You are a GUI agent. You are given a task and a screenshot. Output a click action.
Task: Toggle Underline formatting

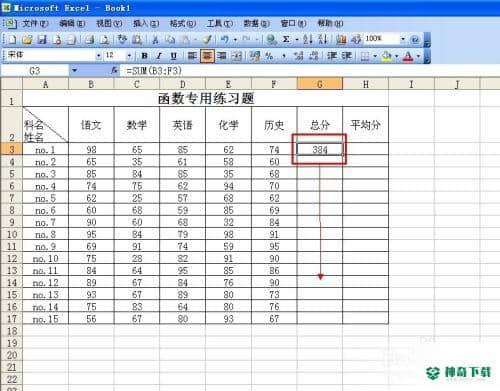173,56
